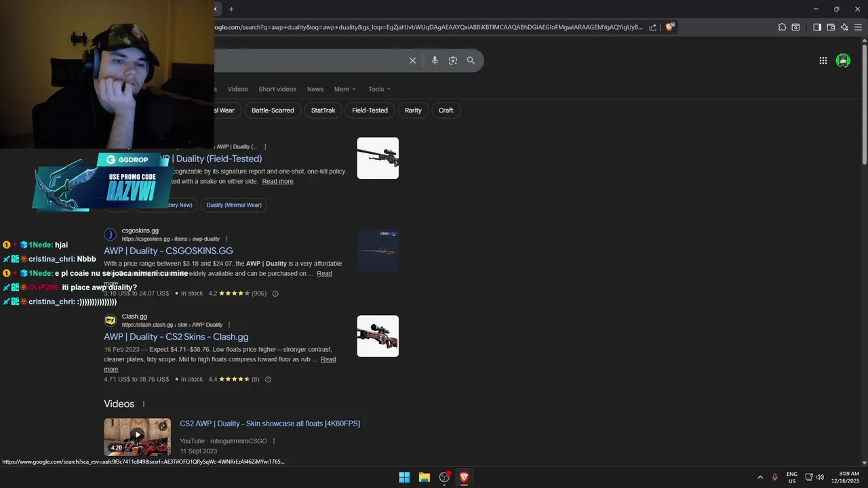Select the Rarity filter chip
Screen dimensions: 868x488
(x=413, y=110)
